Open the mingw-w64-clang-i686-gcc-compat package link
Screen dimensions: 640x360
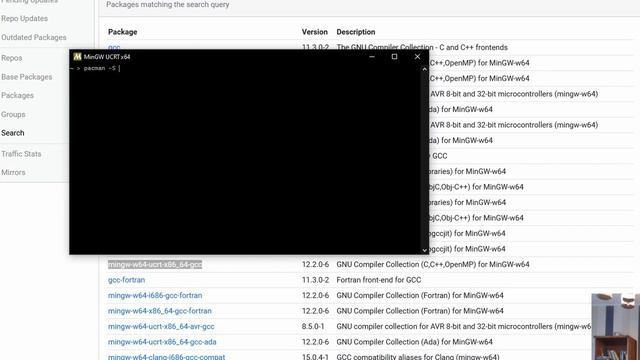tap(166, 357)
